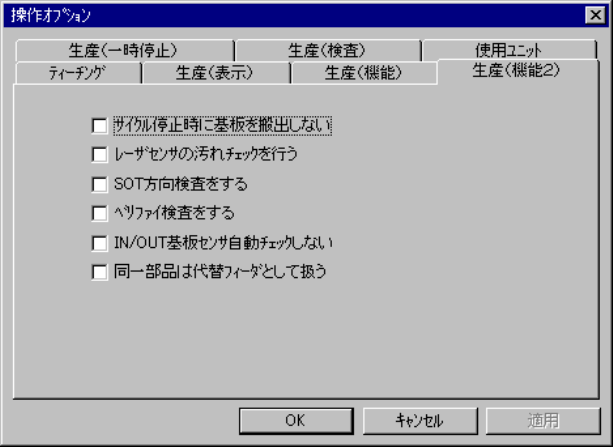Viewport: 613px width, 447px height.
Task: Open the 生産(検査) tab
Action: [x=328, y=50]
